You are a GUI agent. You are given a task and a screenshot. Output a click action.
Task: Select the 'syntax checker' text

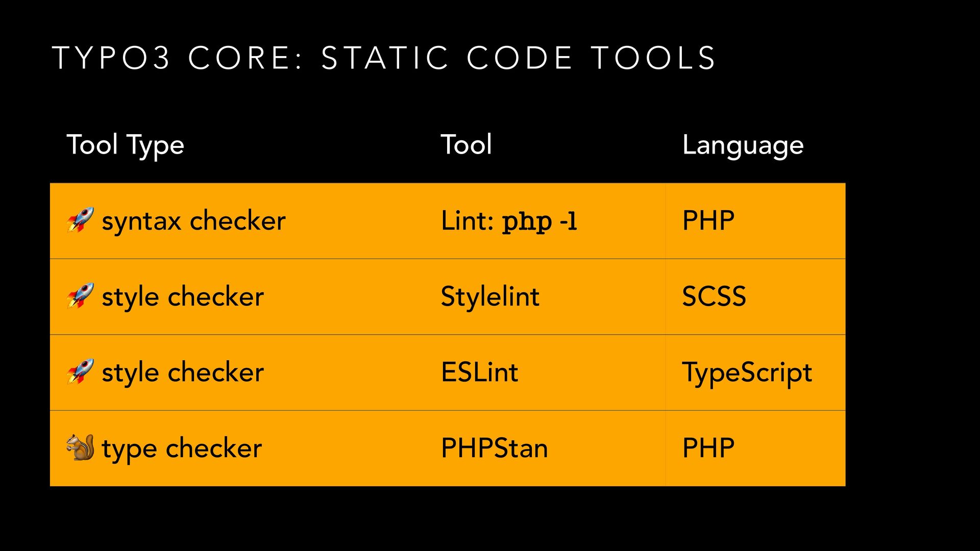click(193, 221)
